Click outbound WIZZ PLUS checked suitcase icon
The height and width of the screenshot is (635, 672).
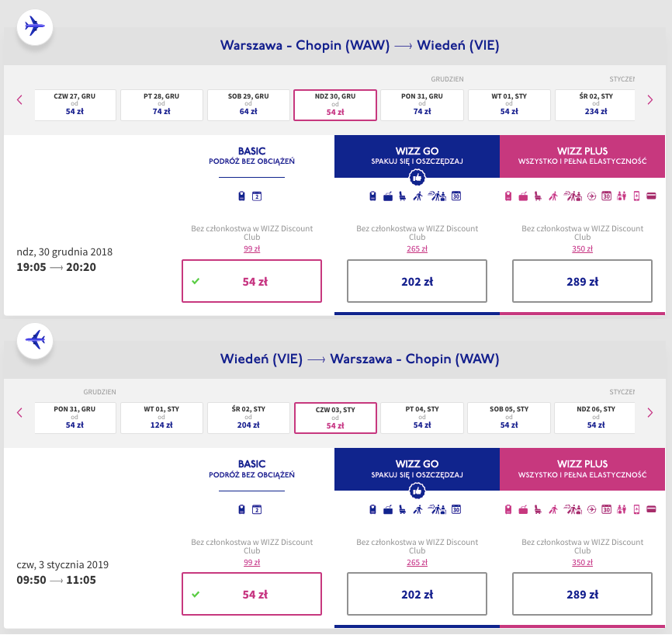click(x=523, y=196)
